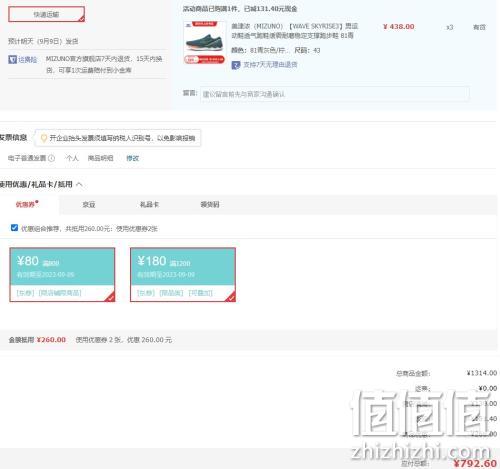
Task: Open the Mizuno WAVE SKYRISE3 product title link
Action: click(x=295, y=31)
